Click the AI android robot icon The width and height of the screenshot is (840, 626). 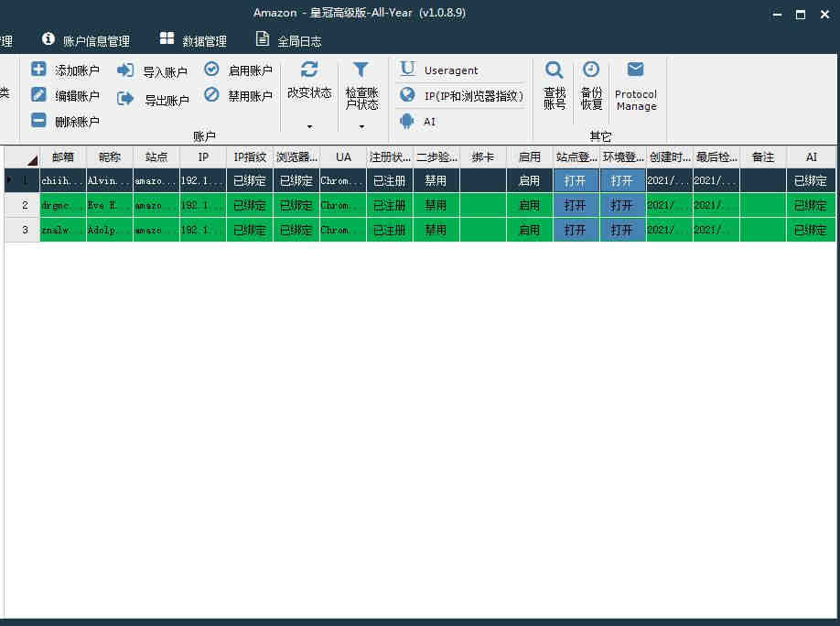407,121
